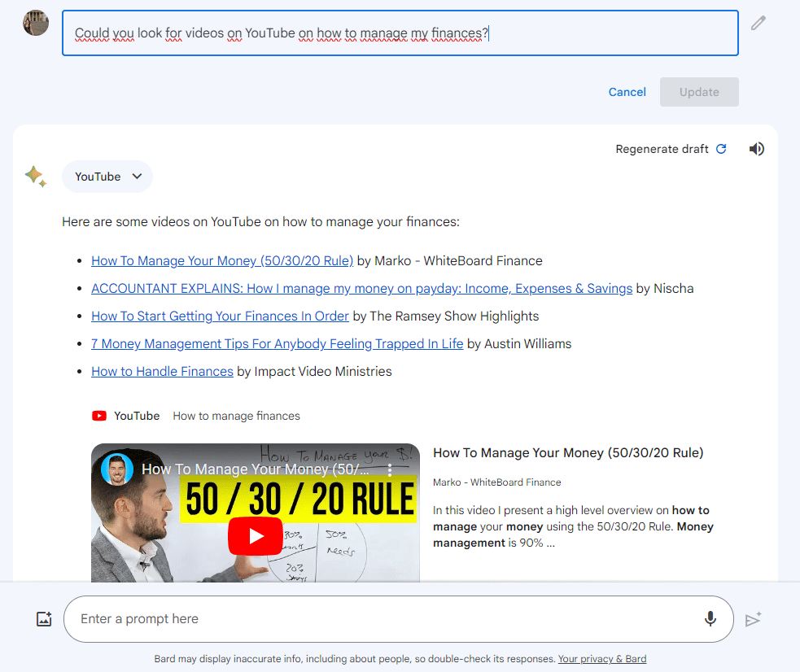Expand the YouTube extension dropdown
The image size is (800, 672).
tap(107, 177)
